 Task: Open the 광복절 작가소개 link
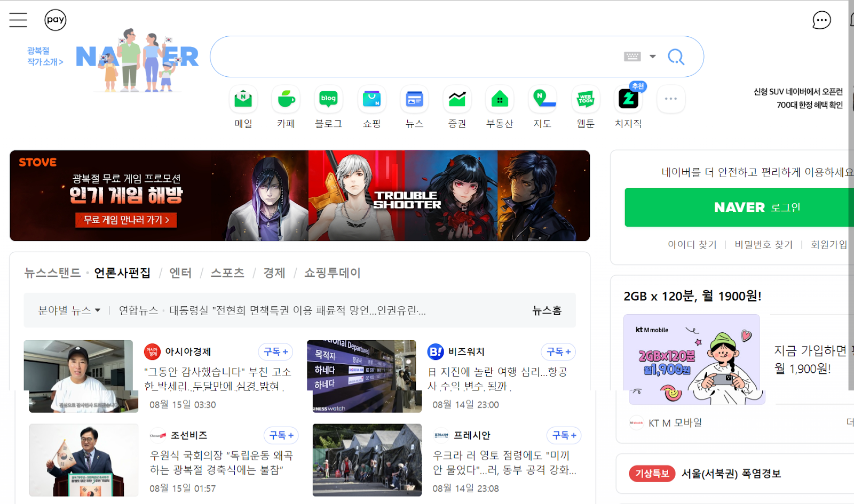pos(45,57)
